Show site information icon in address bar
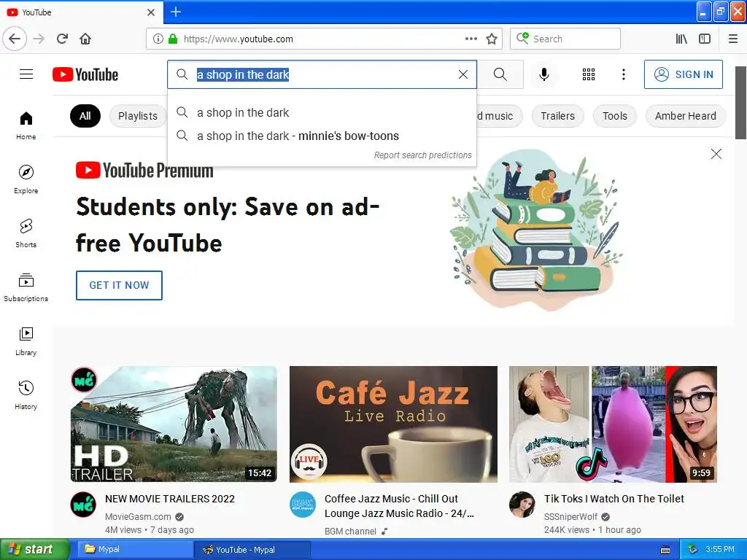The image size is (747, 560). 158,39
